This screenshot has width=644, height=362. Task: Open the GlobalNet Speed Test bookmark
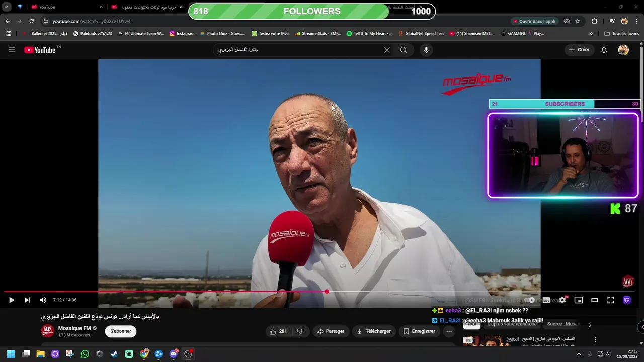(421, 34)
